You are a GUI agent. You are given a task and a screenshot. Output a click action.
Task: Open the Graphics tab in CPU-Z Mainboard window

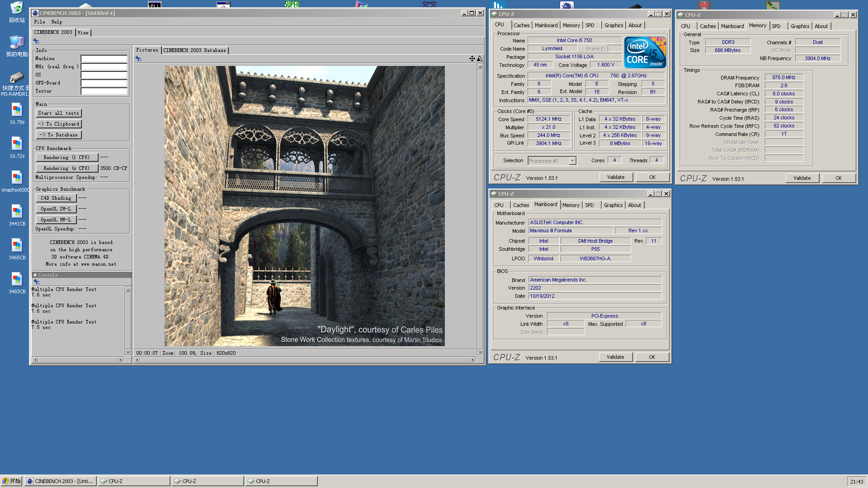613,205
